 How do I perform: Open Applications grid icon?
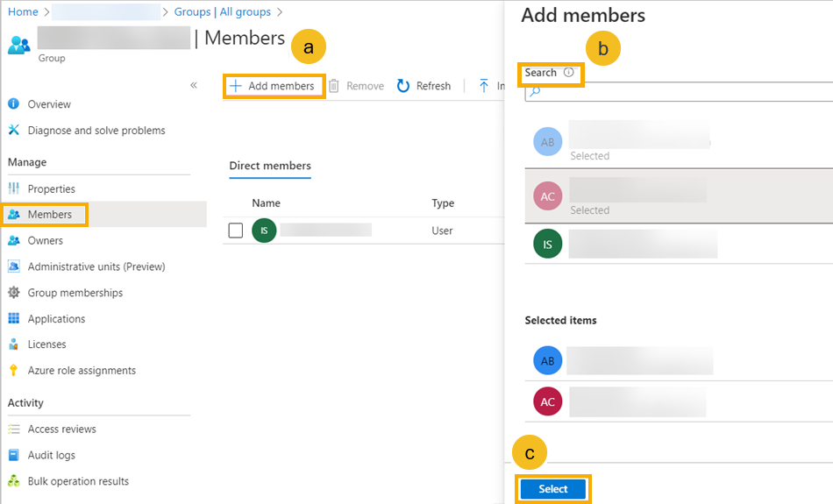click(13, 319)
